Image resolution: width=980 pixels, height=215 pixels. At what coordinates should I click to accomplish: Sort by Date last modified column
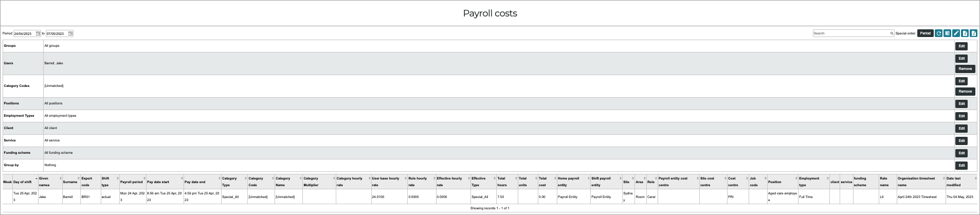961,182
